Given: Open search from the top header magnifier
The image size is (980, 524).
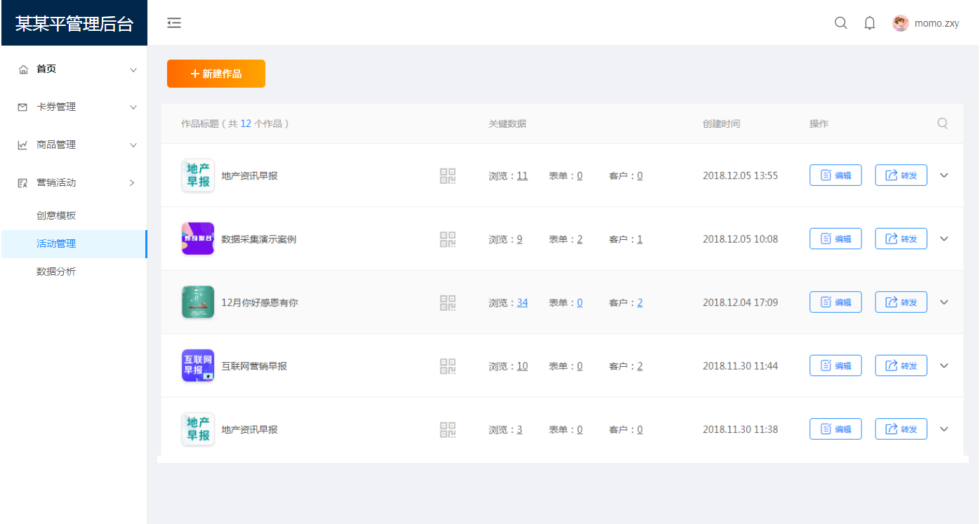Looking at the screenshot, I should [x=840, y=23].
